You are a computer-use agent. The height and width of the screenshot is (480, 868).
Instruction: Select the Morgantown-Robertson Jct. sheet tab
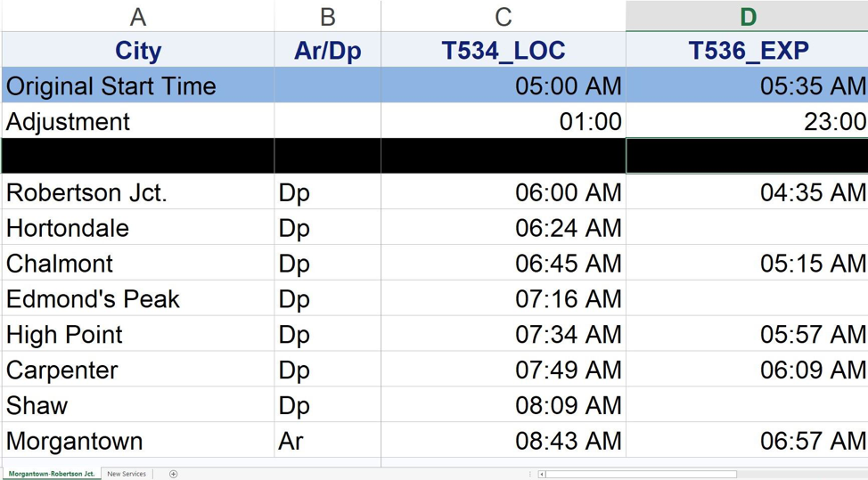pos(52,474)
